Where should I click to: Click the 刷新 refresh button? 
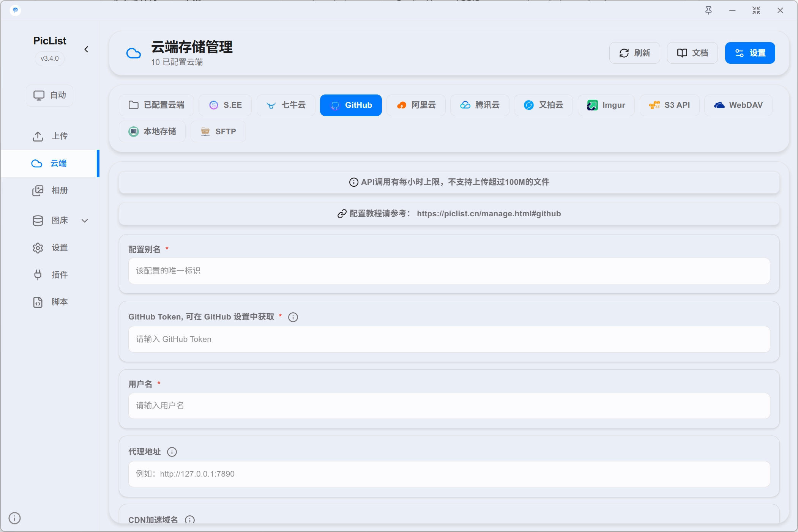point(634,53)
